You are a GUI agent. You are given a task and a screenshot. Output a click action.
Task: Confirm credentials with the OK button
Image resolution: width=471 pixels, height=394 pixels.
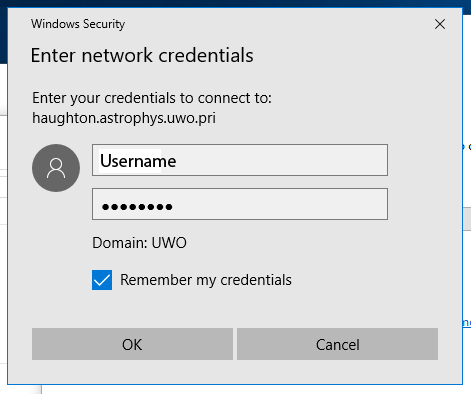click(x=132, y=344)
